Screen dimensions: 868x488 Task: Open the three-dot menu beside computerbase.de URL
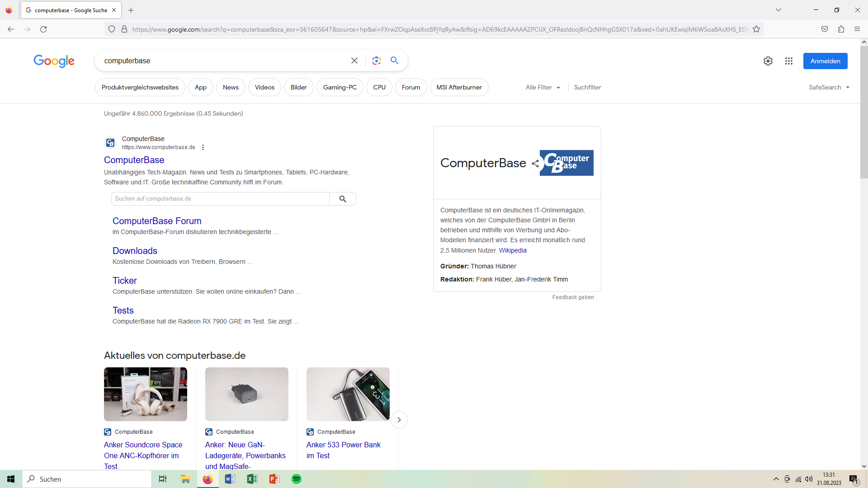click(x=203, y=147)
